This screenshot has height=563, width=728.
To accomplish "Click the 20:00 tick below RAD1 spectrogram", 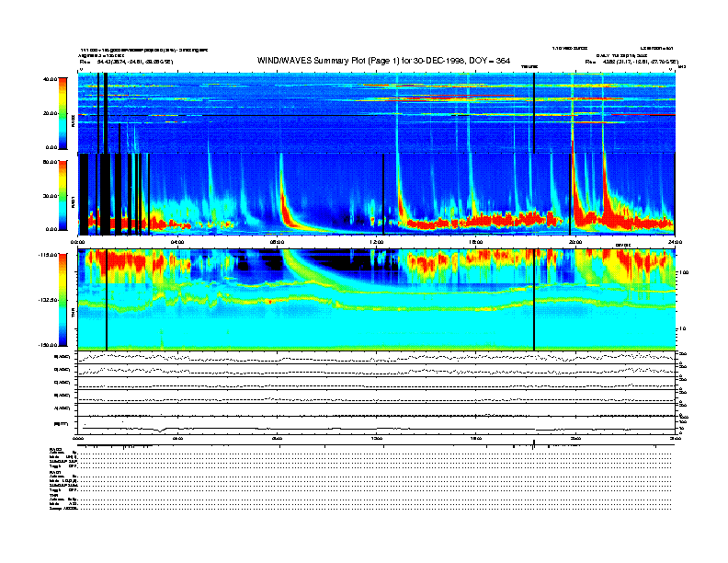I will tap(575, 242).
